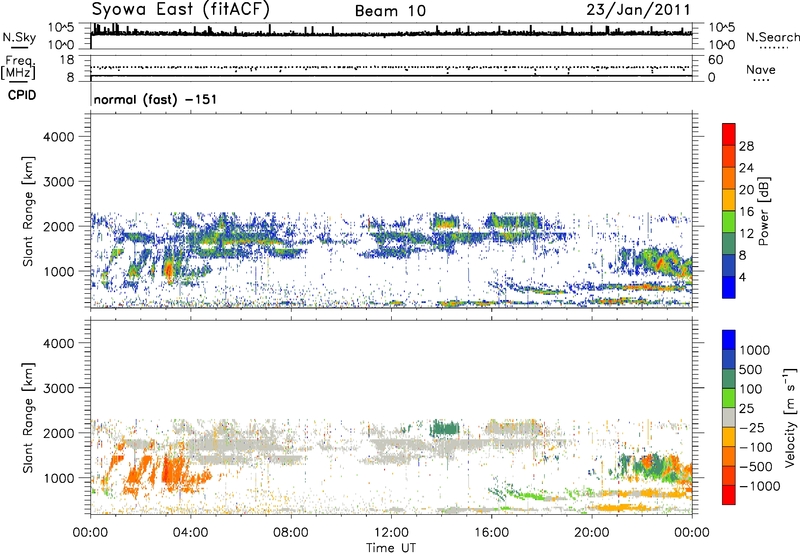Click the '08:00' time axis label

tap(290, 533)
